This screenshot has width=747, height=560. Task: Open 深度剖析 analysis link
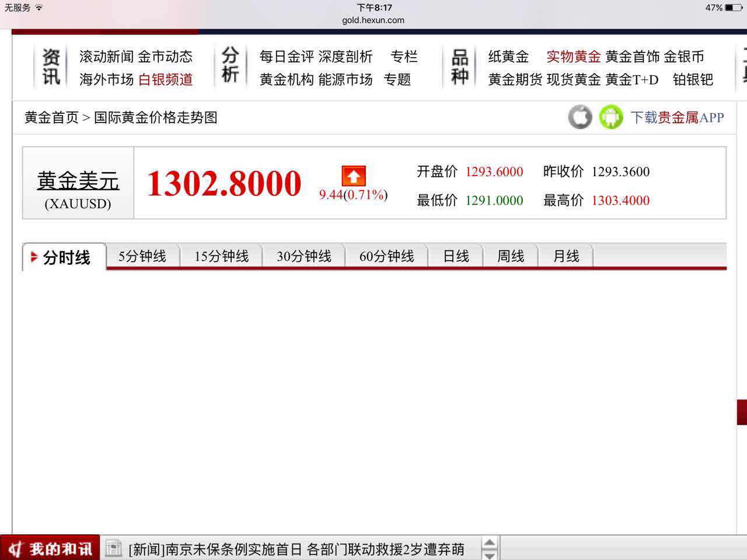345,57
